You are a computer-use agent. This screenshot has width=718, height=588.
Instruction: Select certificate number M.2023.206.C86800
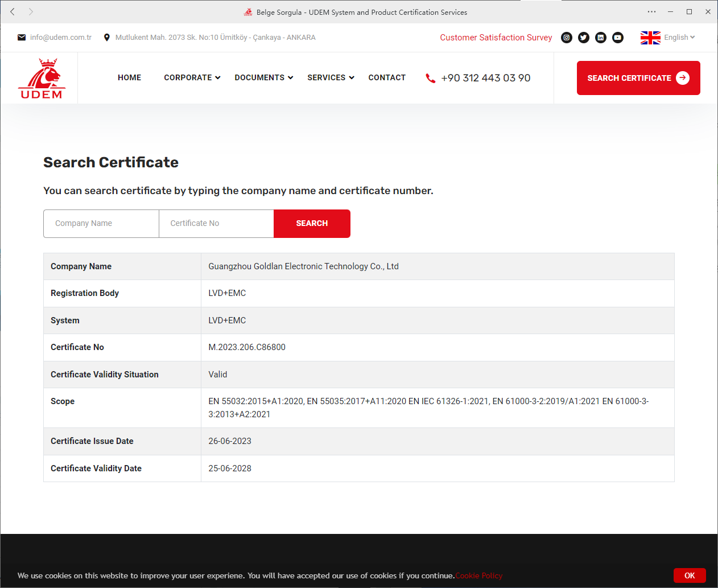coord(247,347)
